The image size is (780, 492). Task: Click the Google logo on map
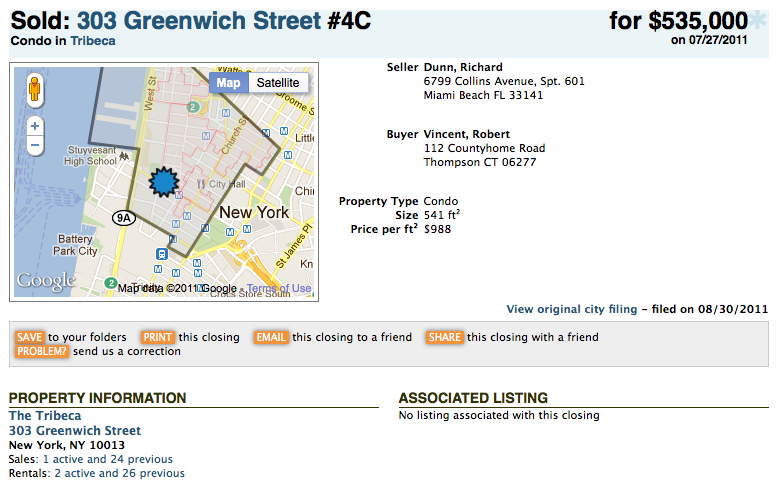[x=46, y=282]
